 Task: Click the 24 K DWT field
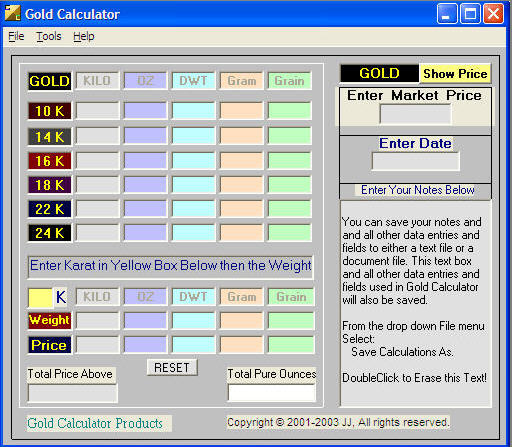(193, 232)
